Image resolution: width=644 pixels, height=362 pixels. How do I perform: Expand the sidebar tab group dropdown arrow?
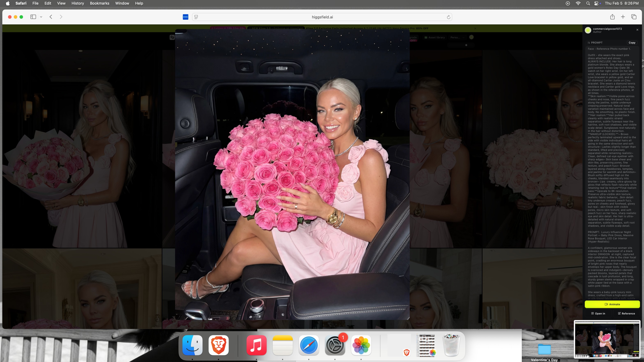41,17
